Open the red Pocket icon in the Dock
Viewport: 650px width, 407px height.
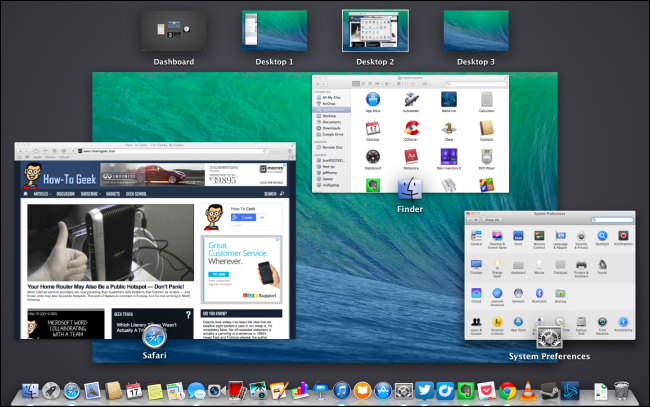(486, 391)
